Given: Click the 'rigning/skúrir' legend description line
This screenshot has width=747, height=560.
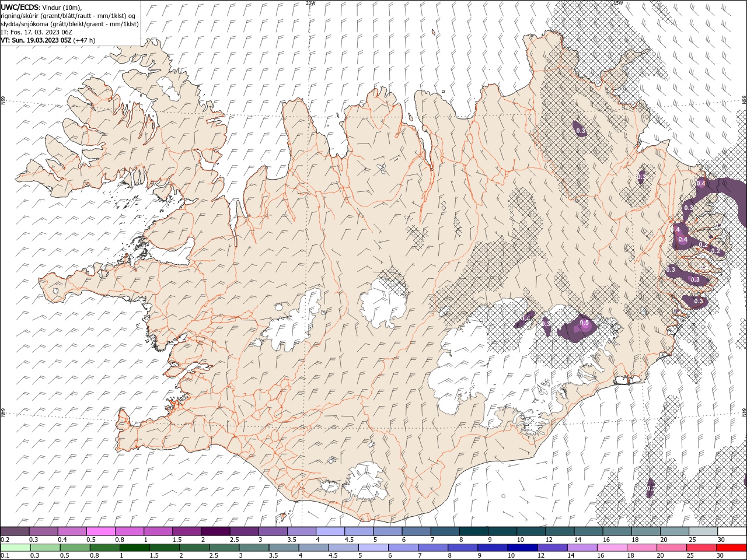Looking at the screenshot, I should [68, 16].
